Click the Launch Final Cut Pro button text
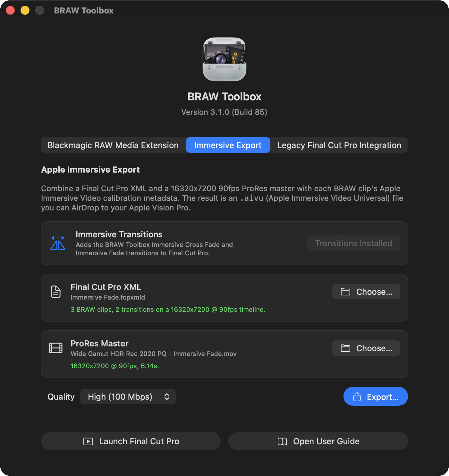 (139, 441)
